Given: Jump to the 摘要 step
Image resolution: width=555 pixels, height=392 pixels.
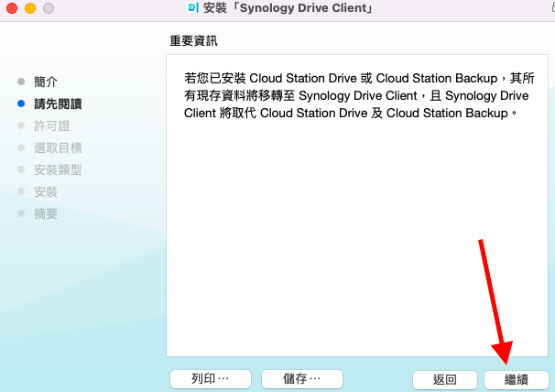Looking at the screenshot, I should pyautogui.click(x=46, y=213).
